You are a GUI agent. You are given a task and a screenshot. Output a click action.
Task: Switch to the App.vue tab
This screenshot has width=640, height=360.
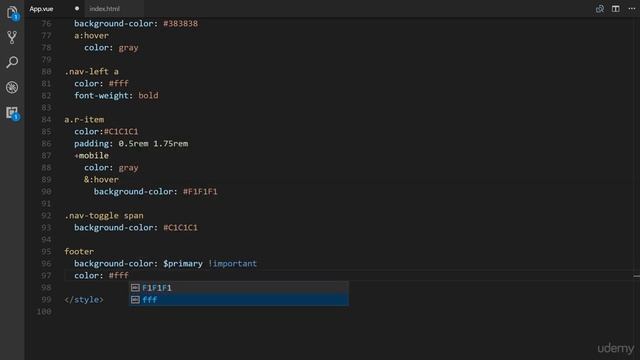[41, 9]
